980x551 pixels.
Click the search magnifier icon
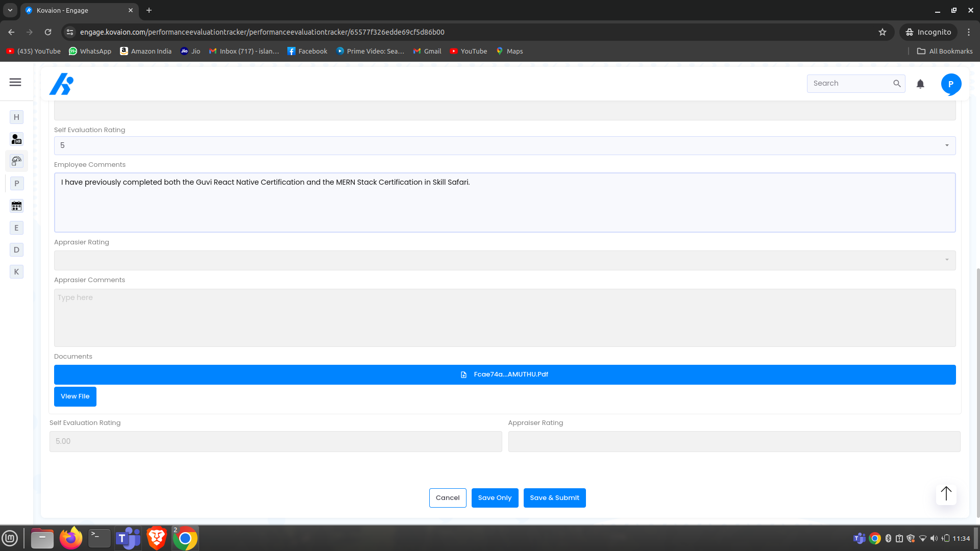(897, 83)
